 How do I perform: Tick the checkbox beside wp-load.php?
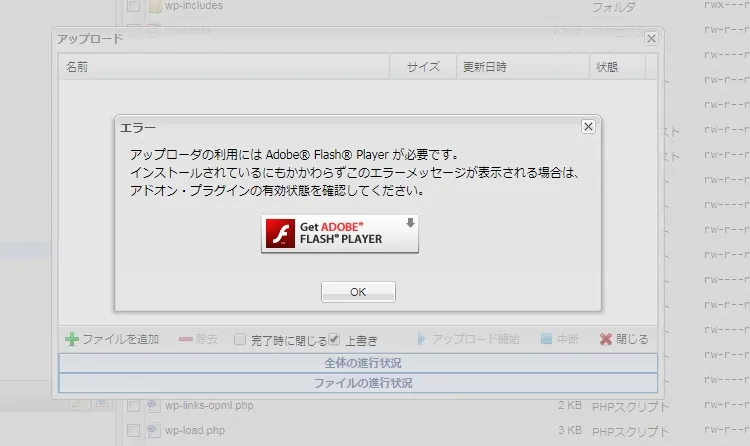(133, 430)
